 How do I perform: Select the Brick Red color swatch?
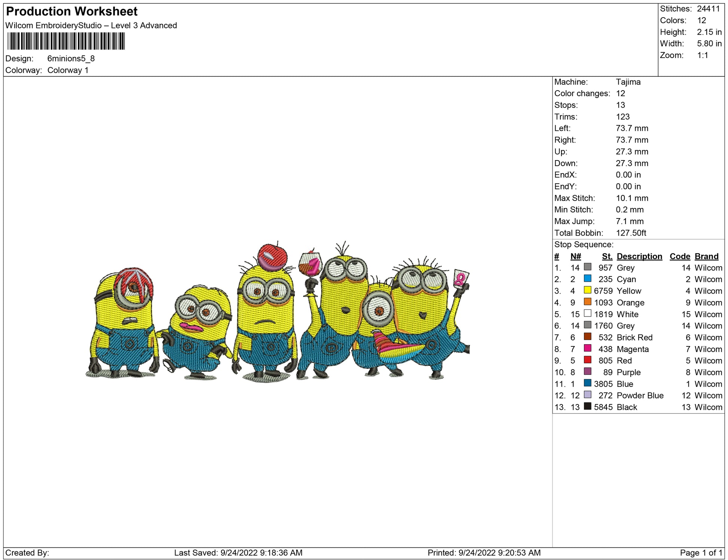[587, 337]
